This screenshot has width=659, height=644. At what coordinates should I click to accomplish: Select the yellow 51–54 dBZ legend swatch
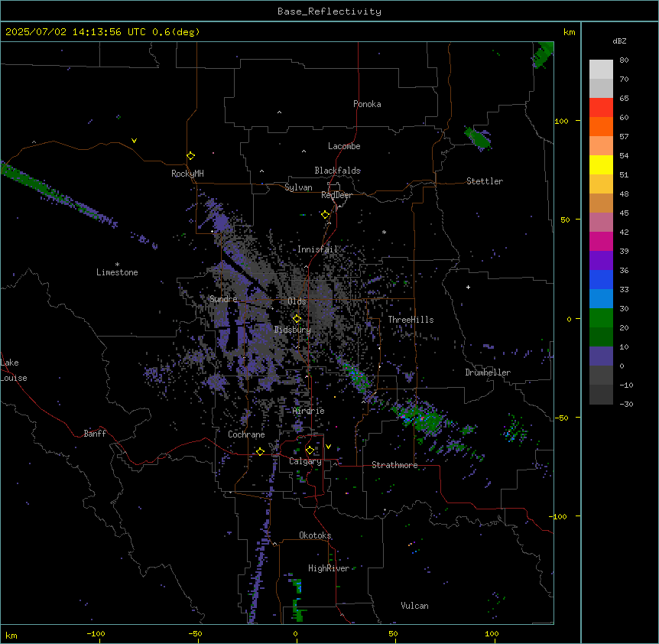pos(601,164)
